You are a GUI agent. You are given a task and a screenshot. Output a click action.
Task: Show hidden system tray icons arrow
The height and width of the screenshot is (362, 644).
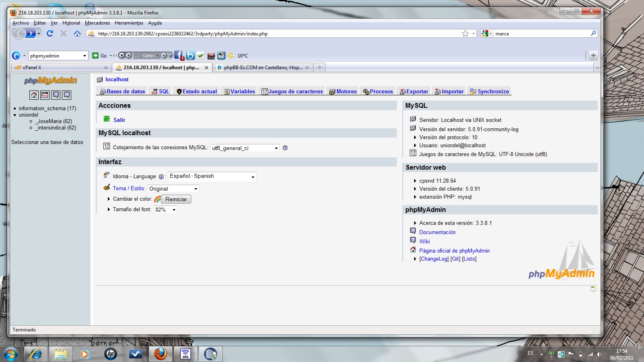pos(541,354)
